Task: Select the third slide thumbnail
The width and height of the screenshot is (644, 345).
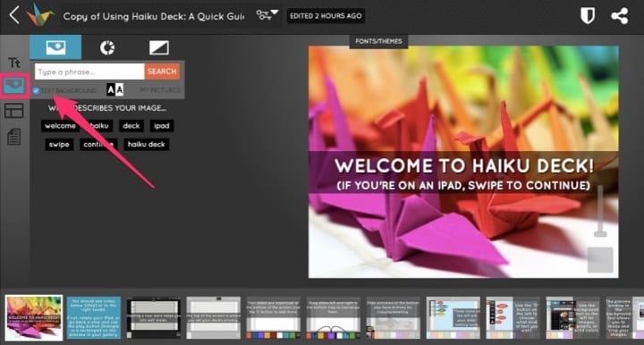Action: [x=153, y=318]
